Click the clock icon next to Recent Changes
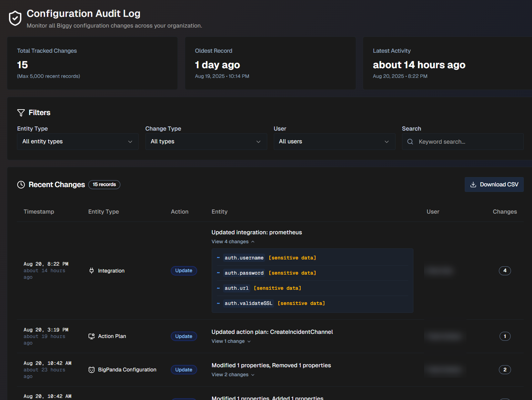This screenshot has width=532, height=400. click(x=21, y=184)
